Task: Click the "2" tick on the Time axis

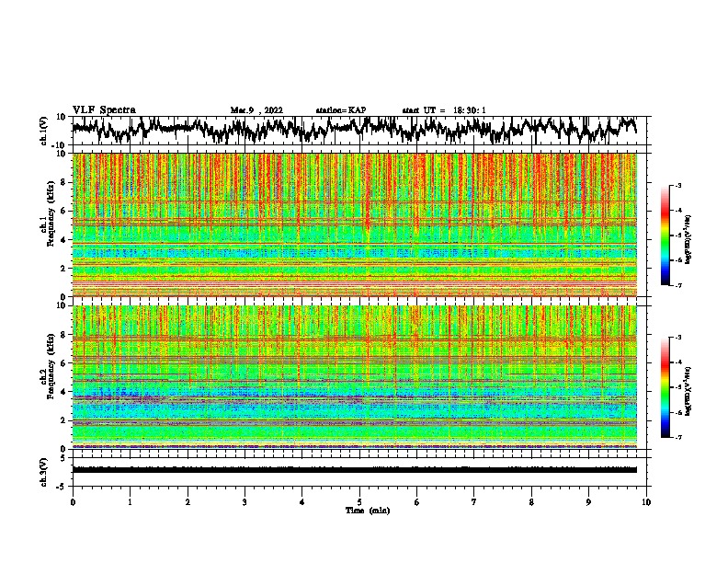Action: click(x=188, y=502)
